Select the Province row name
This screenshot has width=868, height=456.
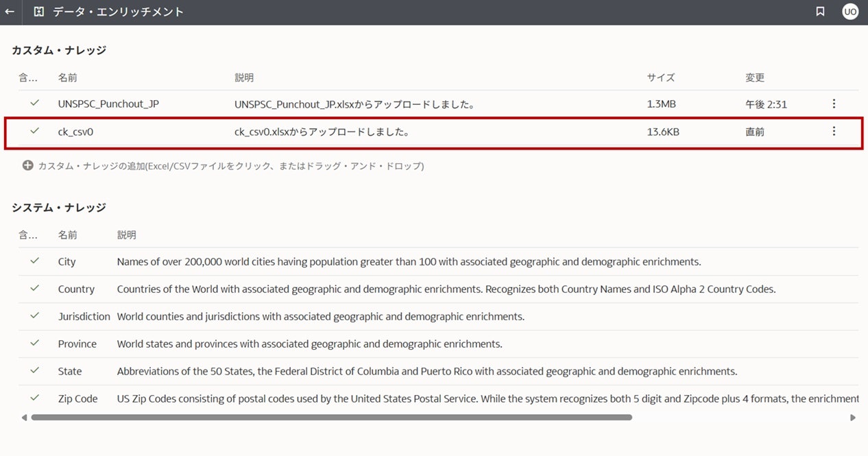(x=77, y=344)
